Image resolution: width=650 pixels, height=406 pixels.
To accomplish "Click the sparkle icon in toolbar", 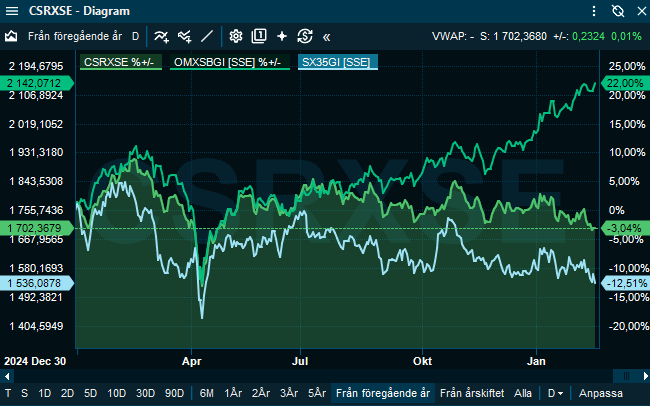I will [x=282, y=36].
